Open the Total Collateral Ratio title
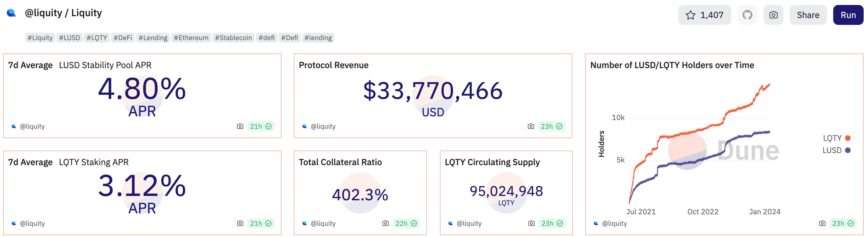Screen dimensions: 868x237 340,162
